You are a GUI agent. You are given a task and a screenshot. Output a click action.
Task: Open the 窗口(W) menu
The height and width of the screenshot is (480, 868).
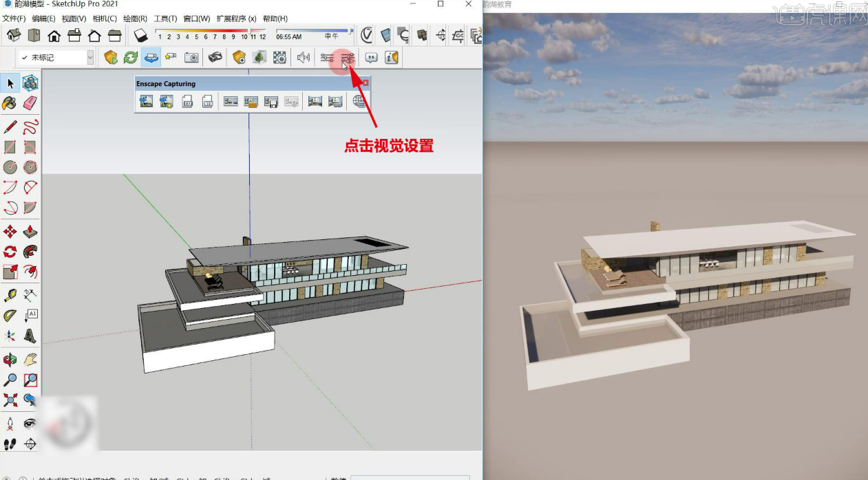coord(197,19)
